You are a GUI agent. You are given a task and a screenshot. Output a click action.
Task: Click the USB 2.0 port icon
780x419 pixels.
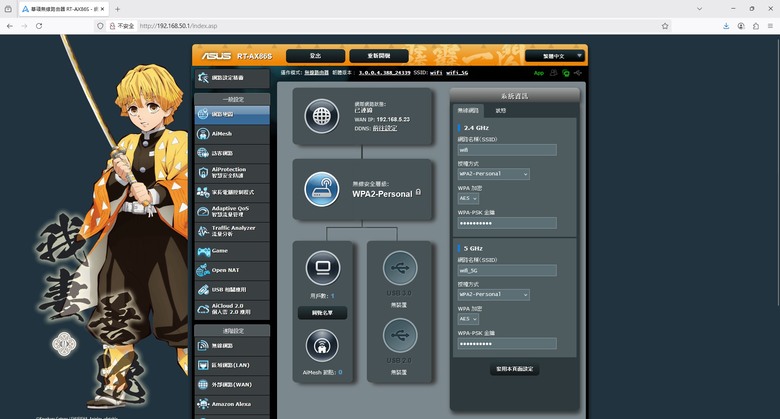(x=400, y=335)
